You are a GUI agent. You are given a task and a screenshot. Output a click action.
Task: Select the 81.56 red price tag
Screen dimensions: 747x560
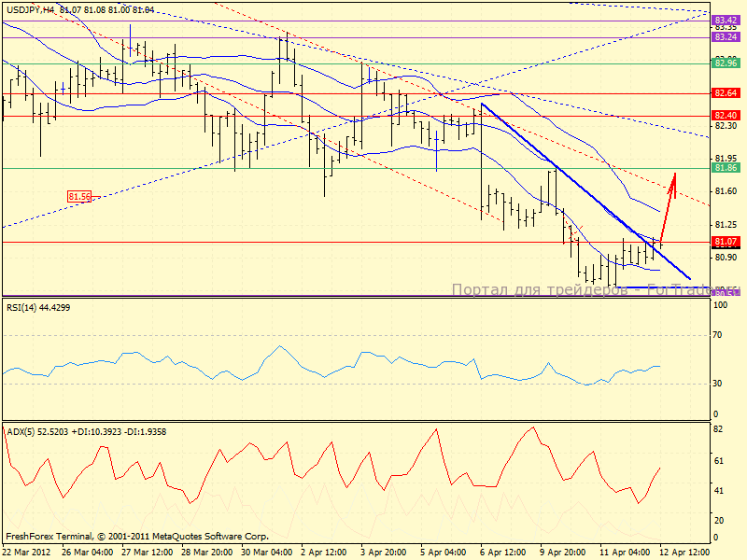(x=79, y=196)
